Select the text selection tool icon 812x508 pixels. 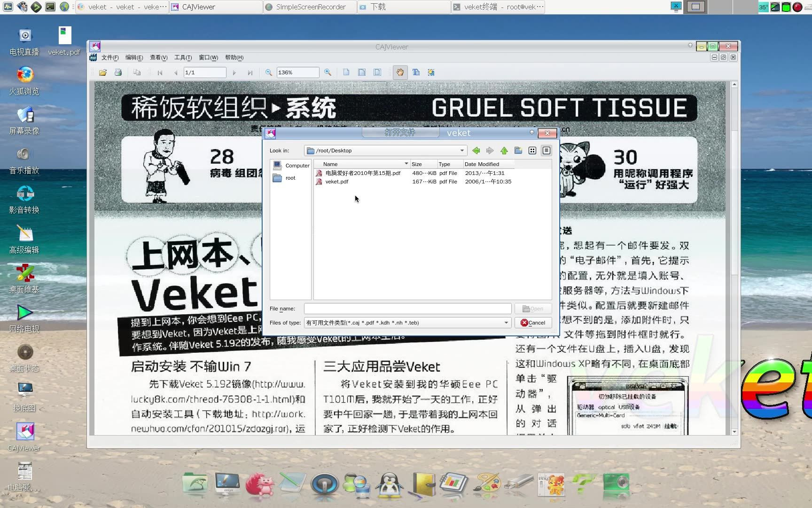click(x=416, y=72)
